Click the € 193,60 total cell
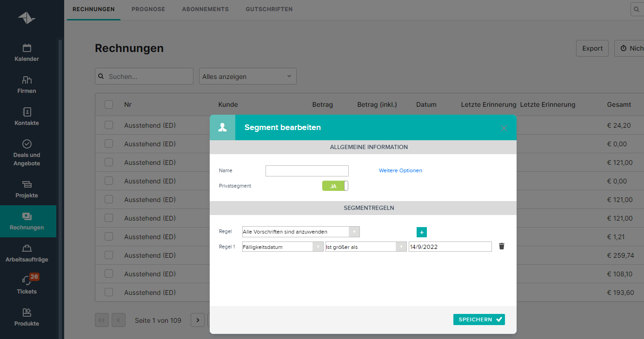This screenshot has height=339, width=644. [x=621, y=293]
